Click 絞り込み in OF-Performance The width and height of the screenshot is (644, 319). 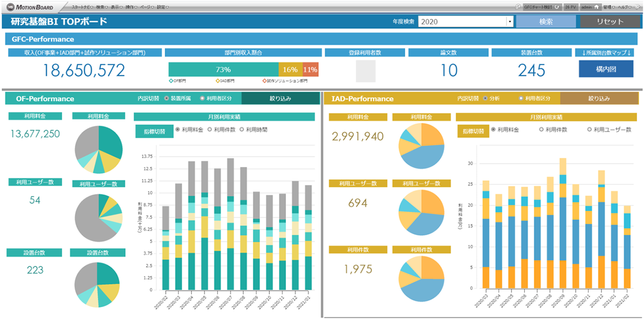281,98
